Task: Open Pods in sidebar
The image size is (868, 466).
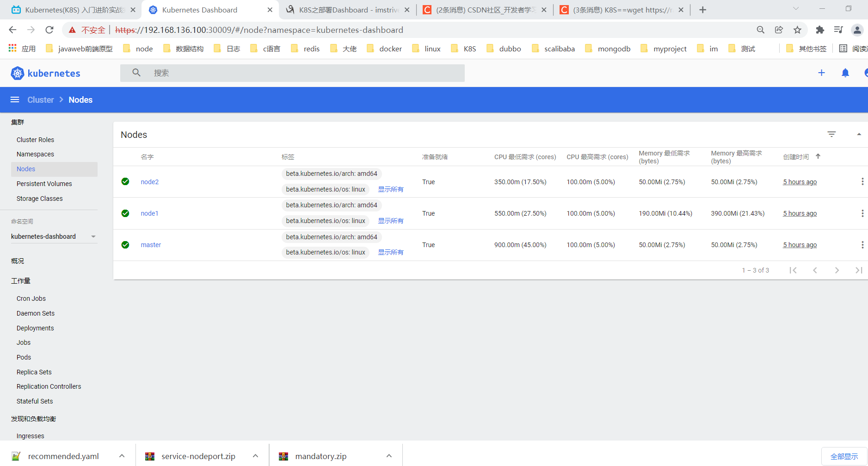Action: click(24, 357)
